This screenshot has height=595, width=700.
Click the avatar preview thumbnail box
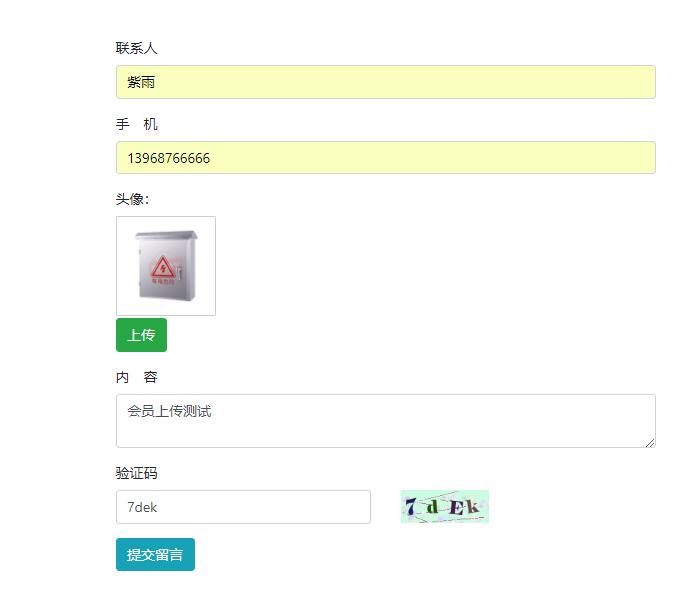click(166, 266)
